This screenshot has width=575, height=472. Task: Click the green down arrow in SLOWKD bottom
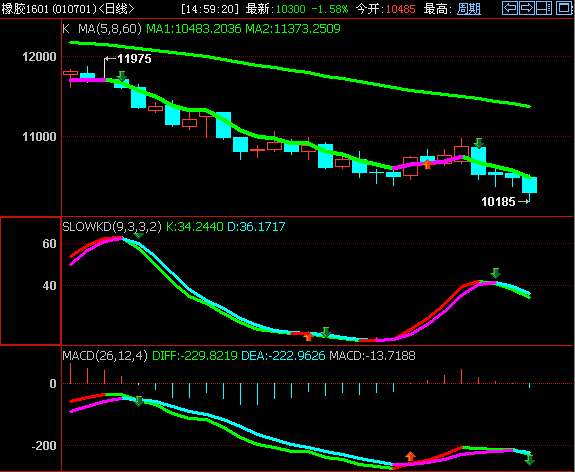326,332
